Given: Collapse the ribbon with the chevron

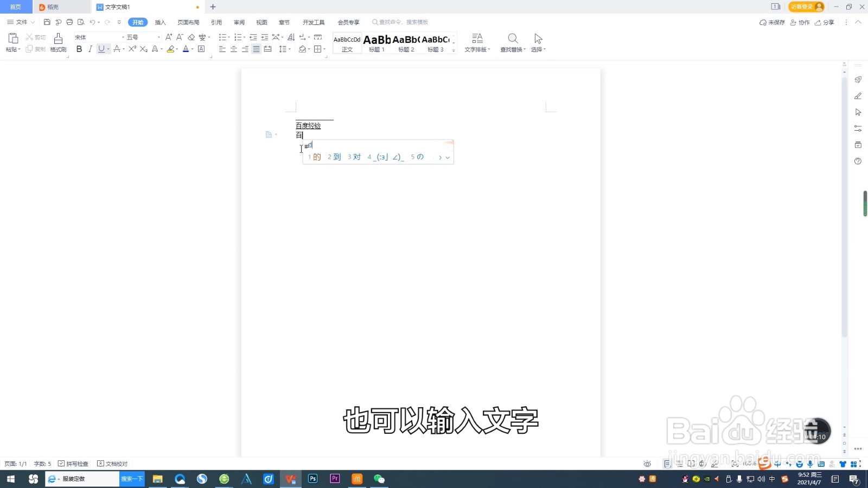Looking at the screenshot, I should (x=858, y=22).
